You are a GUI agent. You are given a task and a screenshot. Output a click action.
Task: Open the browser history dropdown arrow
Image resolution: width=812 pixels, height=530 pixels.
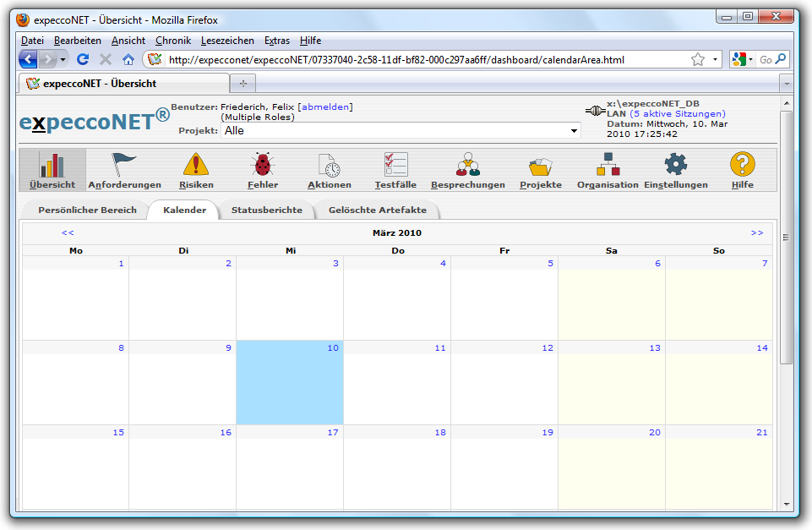[63, 60]
